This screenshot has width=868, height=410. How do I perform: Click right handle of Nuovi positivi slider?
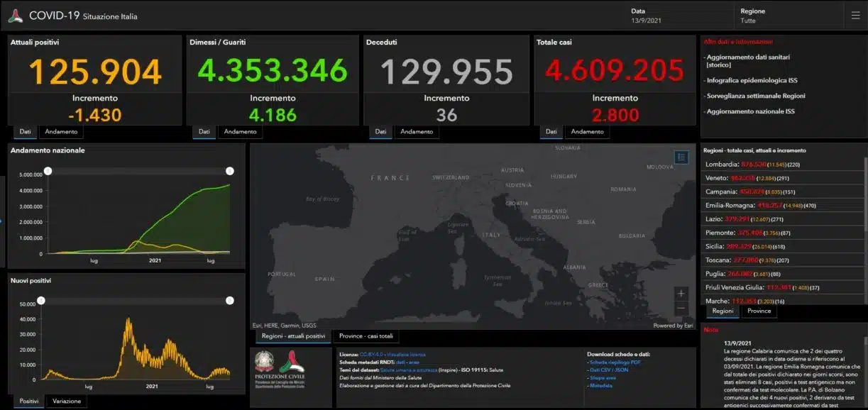point(230,301)
